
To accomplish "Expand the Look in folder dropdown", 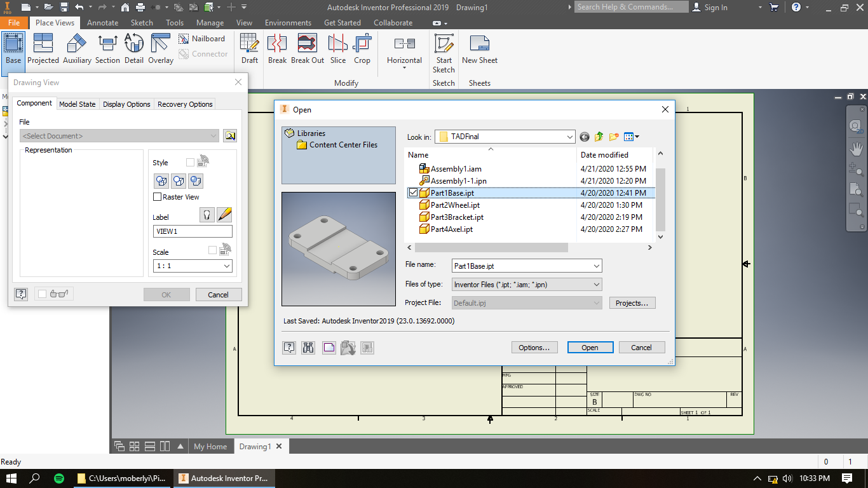I will click(570, 137).
